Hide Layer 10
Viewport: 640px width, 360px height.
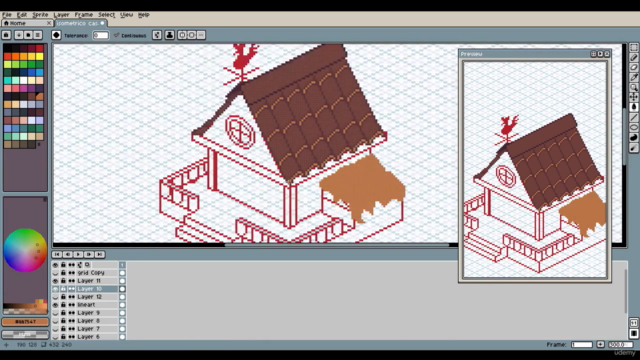[x=55, y=289]
